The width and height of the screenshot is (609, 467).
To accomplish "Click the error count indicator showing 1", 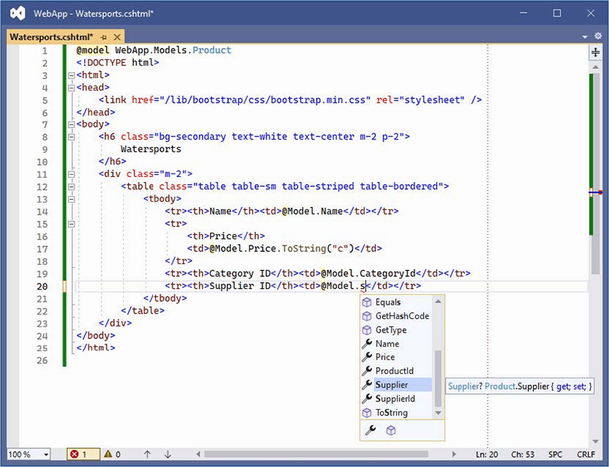I will [83, 454].
